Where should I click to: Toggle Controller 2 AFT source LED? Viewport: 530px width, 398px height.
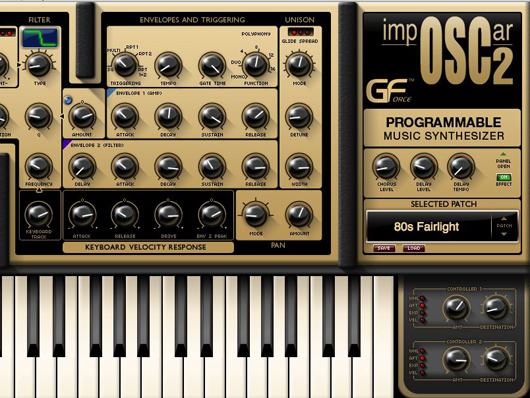422,358
